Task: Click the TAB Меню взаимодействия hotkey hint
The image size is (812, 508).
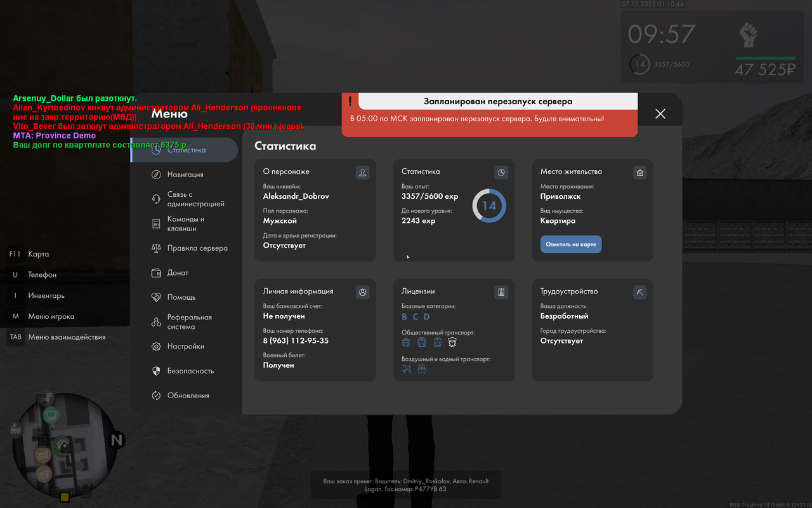Action: coord(56,337)
